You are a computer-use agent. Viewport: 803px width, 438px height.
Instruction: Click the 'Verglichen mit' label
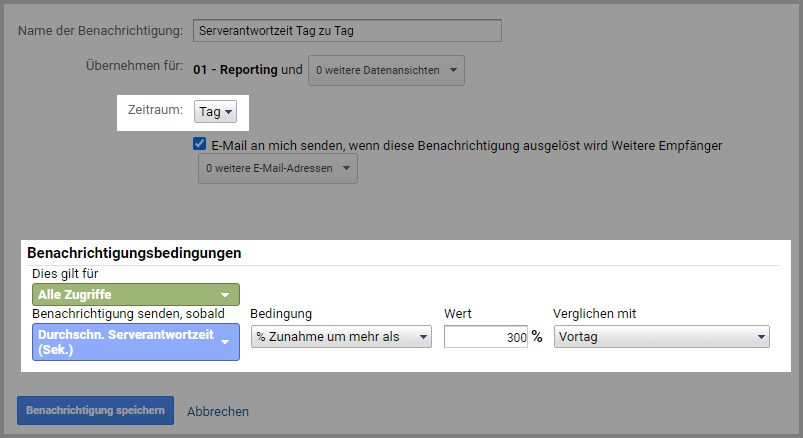click(595, 314)
